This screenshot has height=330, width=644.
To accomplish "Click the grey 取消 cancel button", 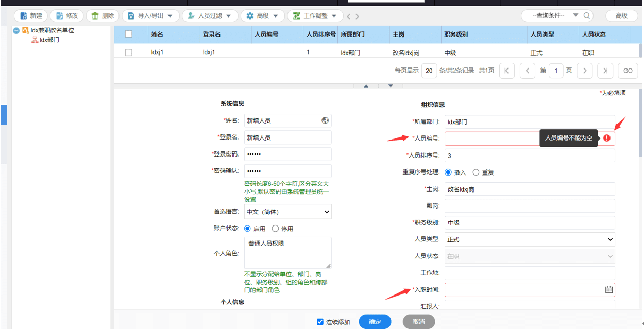I will pos(419,322).
